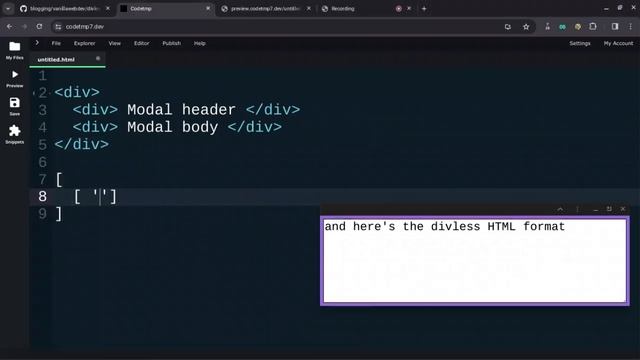
Task: Click the opening bracket on line 7
Action: click(59, 180)
